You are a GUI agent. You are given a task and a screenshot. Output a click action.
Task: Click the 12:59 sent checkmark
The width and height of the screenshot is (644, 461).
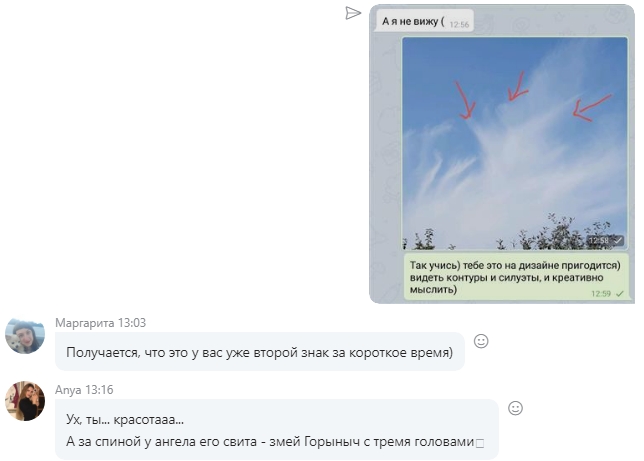click(619, 293)
